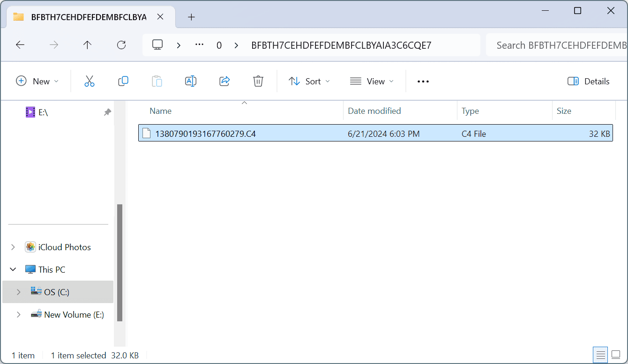This screenshot has height=364, width=628.
Task: Click the Search box field
Action: pos(557,45)
